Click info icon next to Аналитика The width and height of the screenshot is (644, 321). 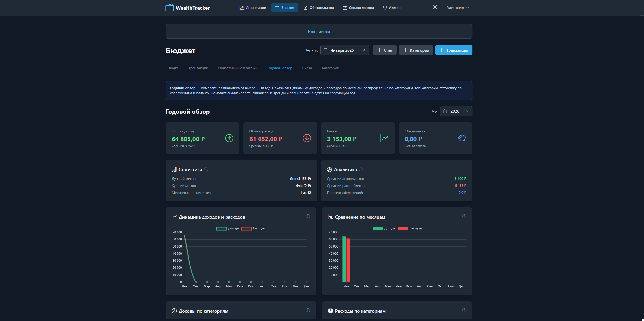click(x=361, y=169)
